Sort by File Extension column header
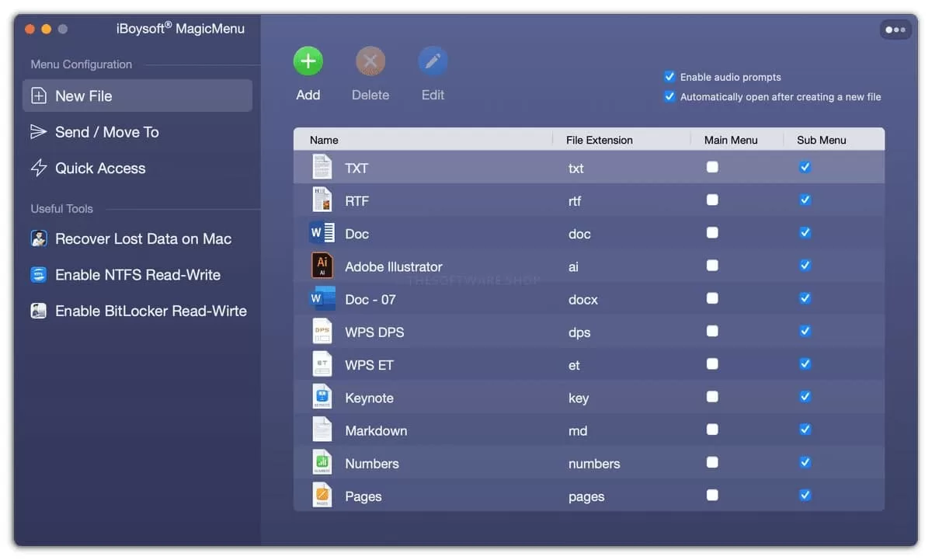The image size is (932, 560). pyautogui.click(x=600, y=140)
